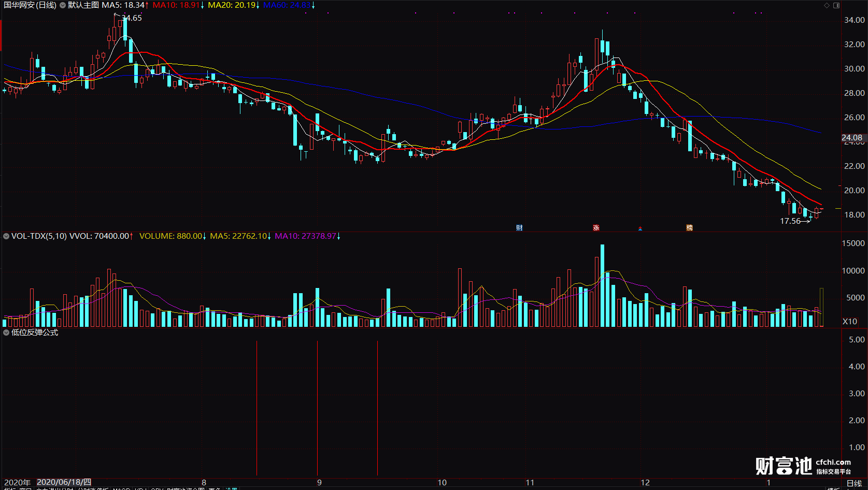Click the first red signal line in 低位反弹公式
868x490 pixels.
318,408
